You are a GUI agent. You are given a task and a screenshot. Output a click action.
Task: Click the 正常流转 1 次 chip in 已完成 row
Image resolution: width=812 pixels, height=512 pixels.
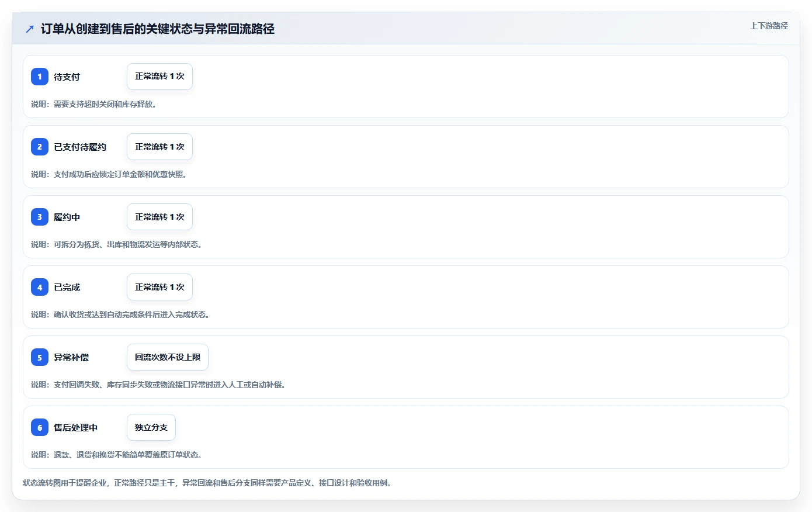[x=159, y=287]
